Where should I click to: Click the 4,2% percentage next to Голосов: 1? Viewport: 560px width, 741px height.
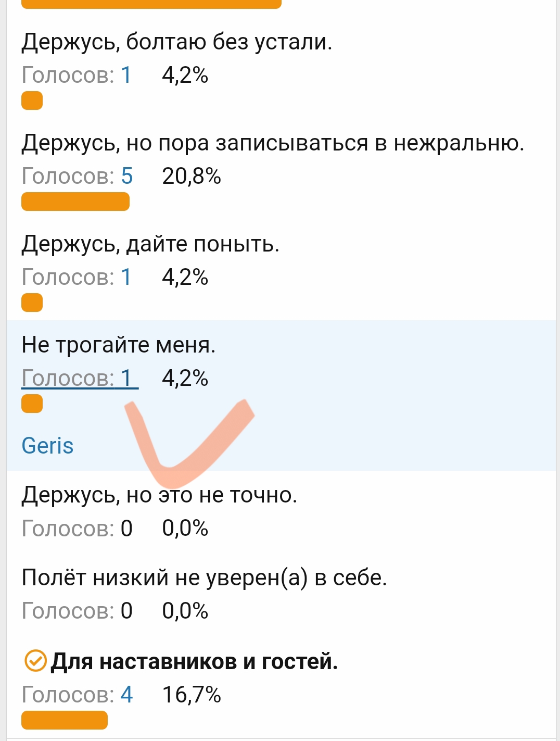pos(185,76)
